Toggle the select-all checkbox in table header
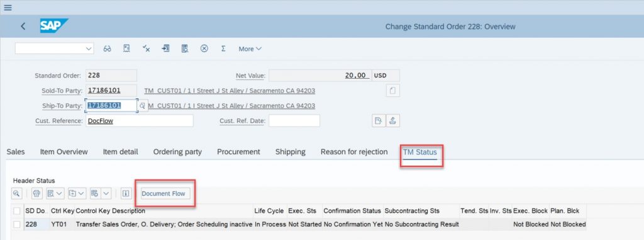 coord(17,211)
